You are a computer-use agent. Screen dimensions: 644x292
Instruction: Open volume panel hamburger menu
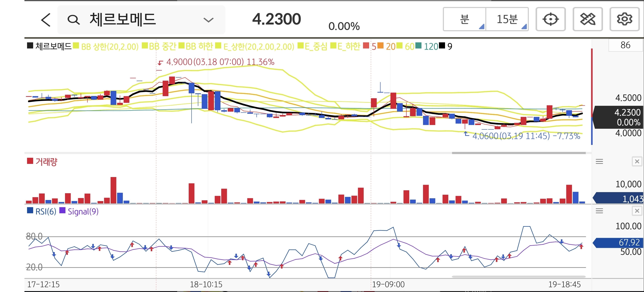(x=599, y=162)
